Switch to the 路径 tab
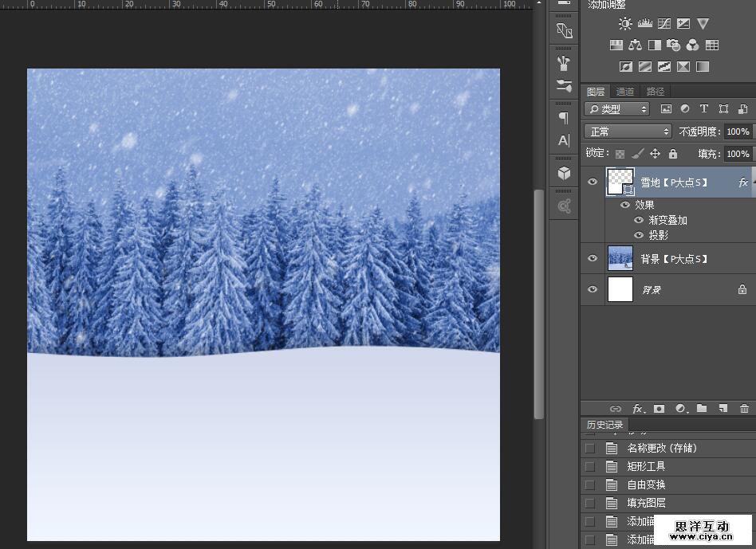Image resolution: width=756 pixels, height=549 pixels. pos(656,92)
